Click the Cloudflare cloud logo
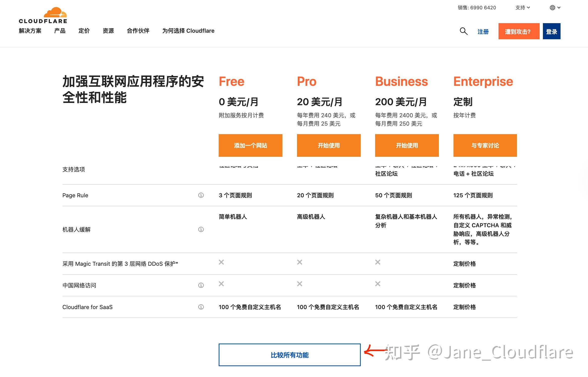588x377 pixels. (x=43, y=15)
